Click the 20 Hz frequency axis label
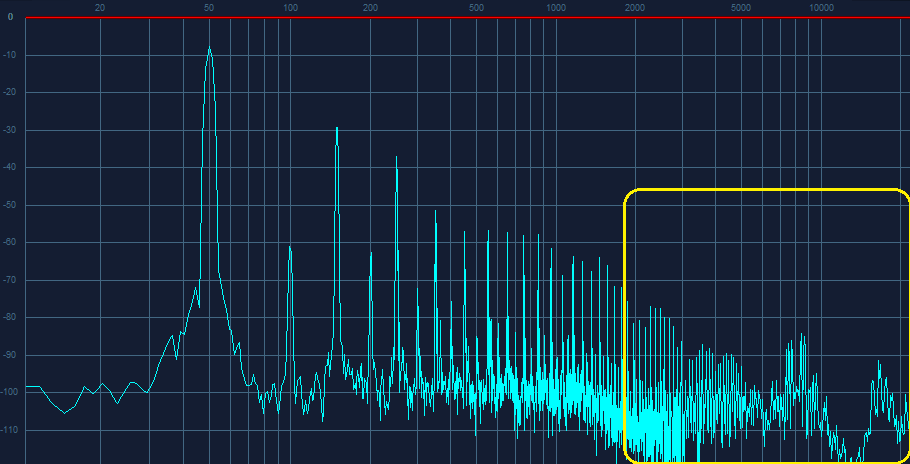 pyautogui.click(x=100, y=8)
